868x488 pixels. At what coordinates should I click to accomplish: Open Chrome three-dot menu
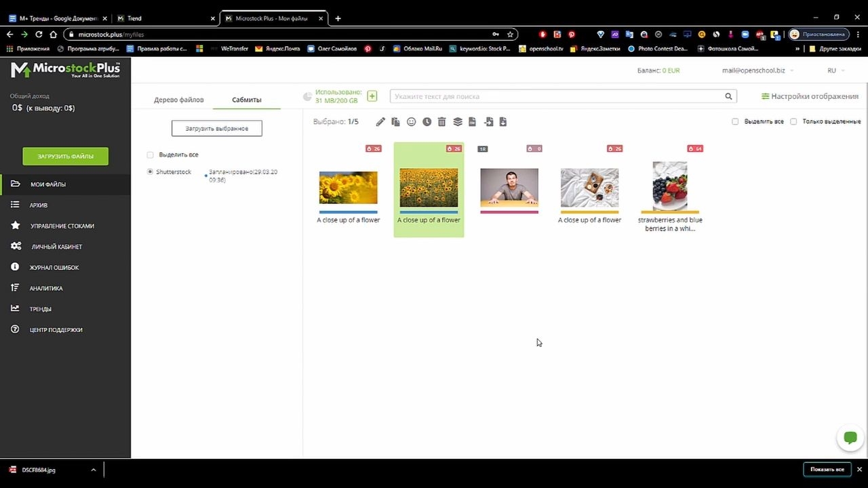(859, 35)
